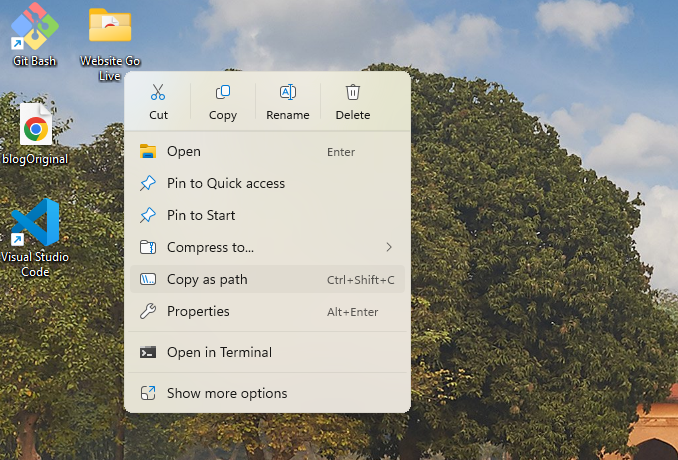Screen dimensions: 678x460
Task: Select Pin to Quick access
Action: (226, 183)
